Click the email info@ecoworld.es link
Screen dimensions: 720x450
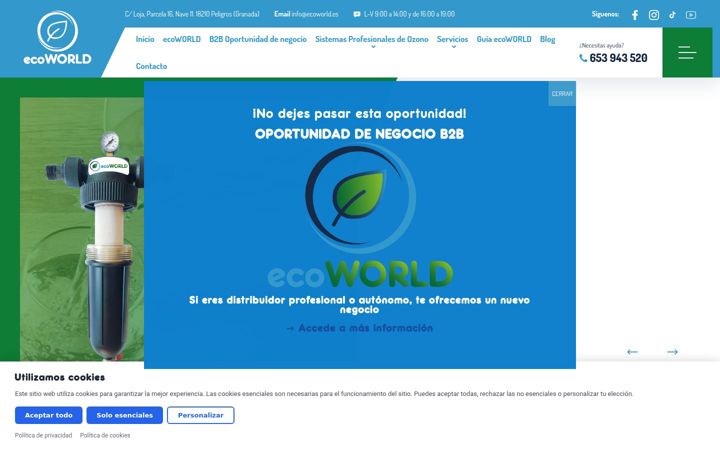pyautogui.click(x=315, y=14)
